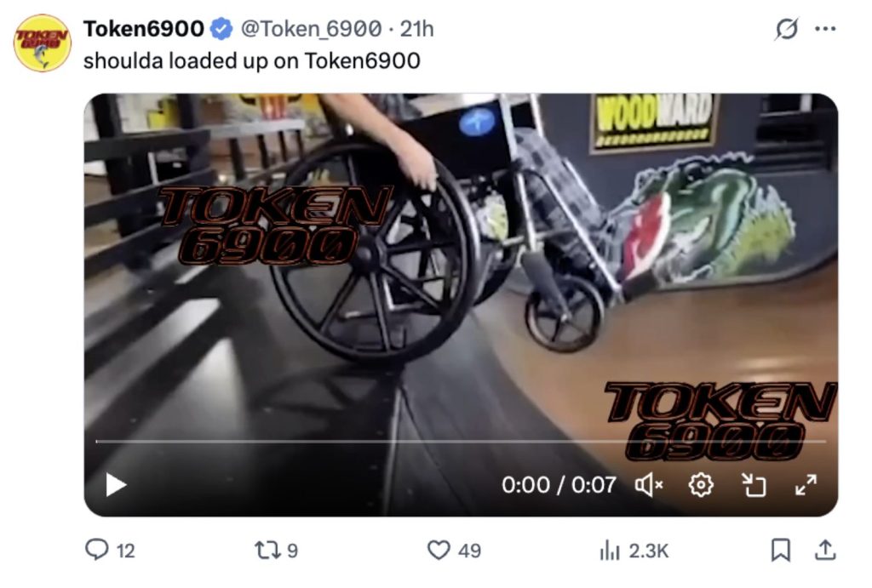
Task: Open the reply comment icon
Action: tap(97, 550)
